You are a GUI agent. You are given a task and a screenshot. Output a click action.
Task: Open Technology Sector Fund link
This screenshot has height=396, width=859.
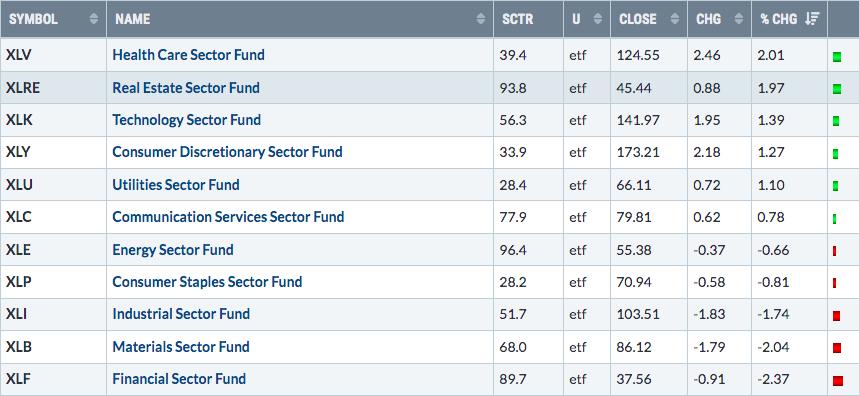point(186,120)
